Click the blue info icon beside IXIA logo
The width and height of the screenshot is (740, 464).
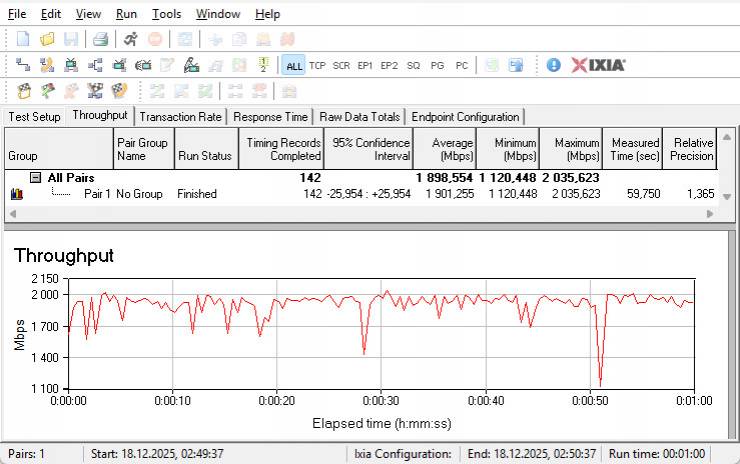pyautogui.click(x=553, y=65)
